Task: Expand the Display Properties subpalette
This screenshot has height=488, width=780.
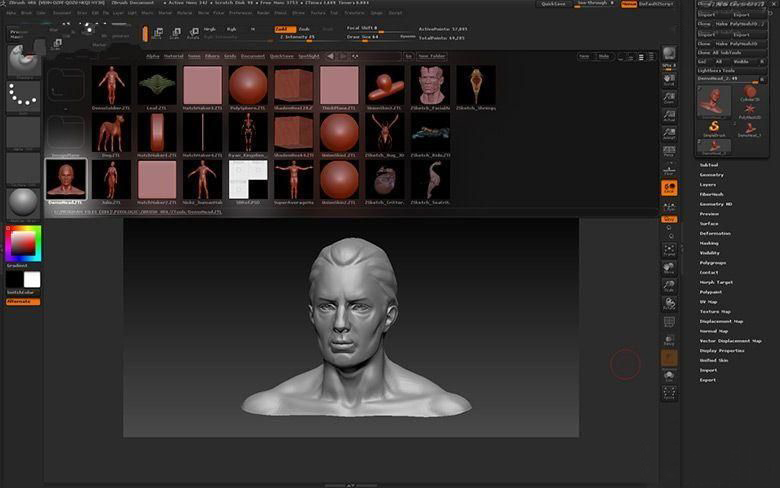Action: pos(722,351)
